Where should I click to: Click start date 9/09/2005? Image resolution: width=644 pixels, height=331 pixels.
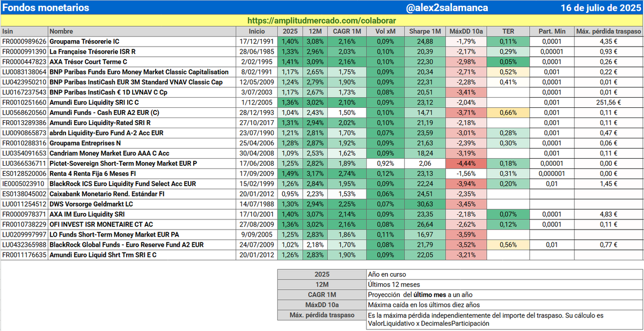point(258,235)
